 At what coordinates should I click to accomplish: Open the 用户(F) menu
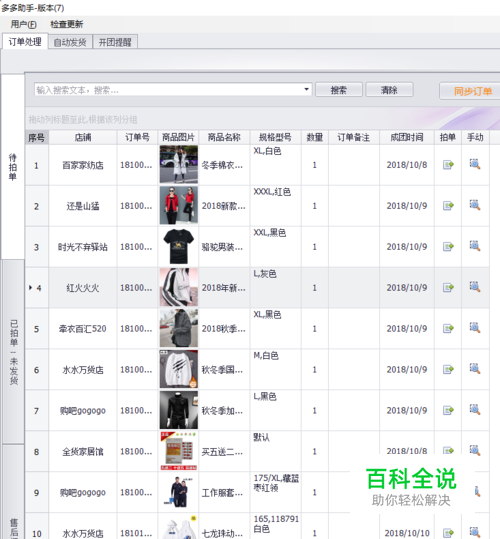23,24
